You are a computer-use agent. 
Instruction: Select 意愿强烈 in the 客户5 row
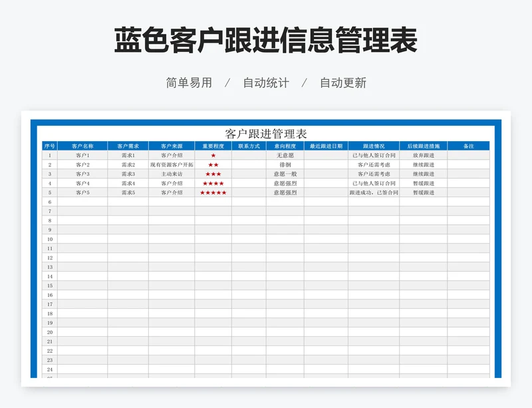click(285, 192)
